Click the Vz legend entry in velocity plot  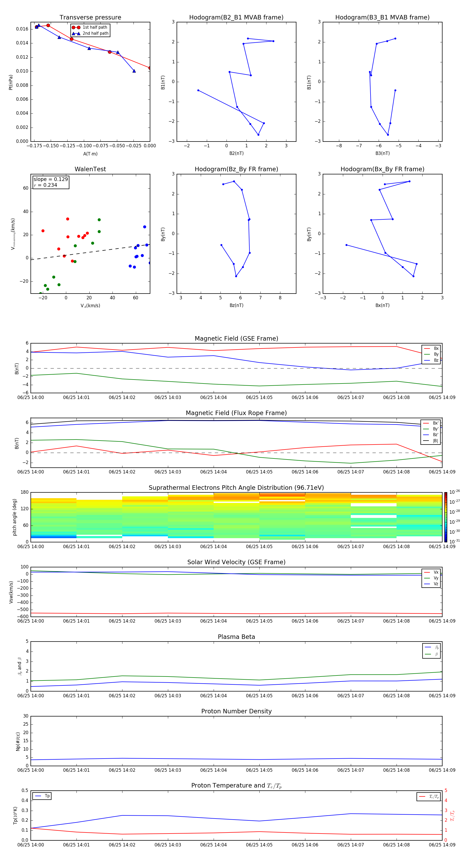coord(431,584)
